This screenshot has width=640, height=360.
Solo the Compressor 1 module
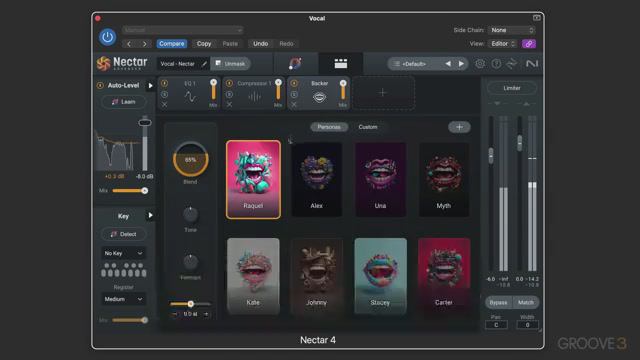point(229,94)
